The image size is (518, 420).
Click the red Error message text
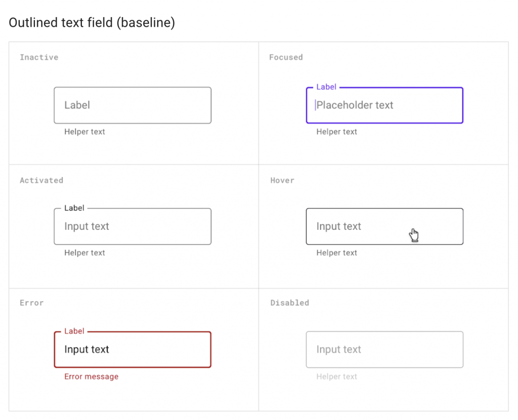[91, 376]
